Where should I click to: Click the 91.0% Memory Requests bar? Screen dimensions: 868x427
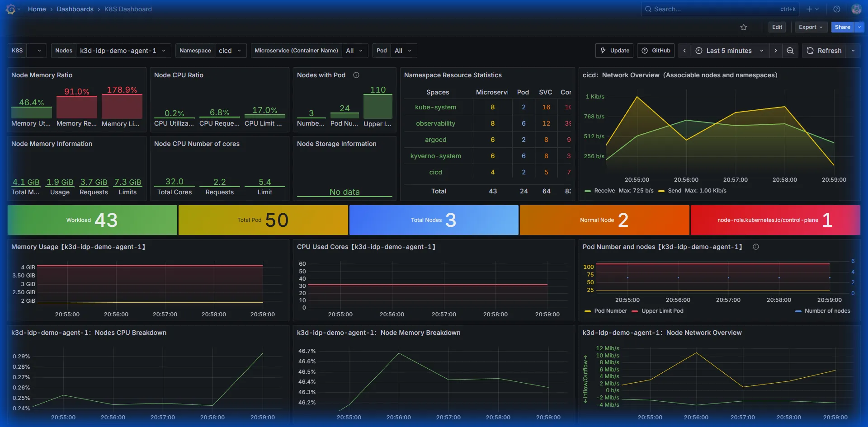coord(77,107)
